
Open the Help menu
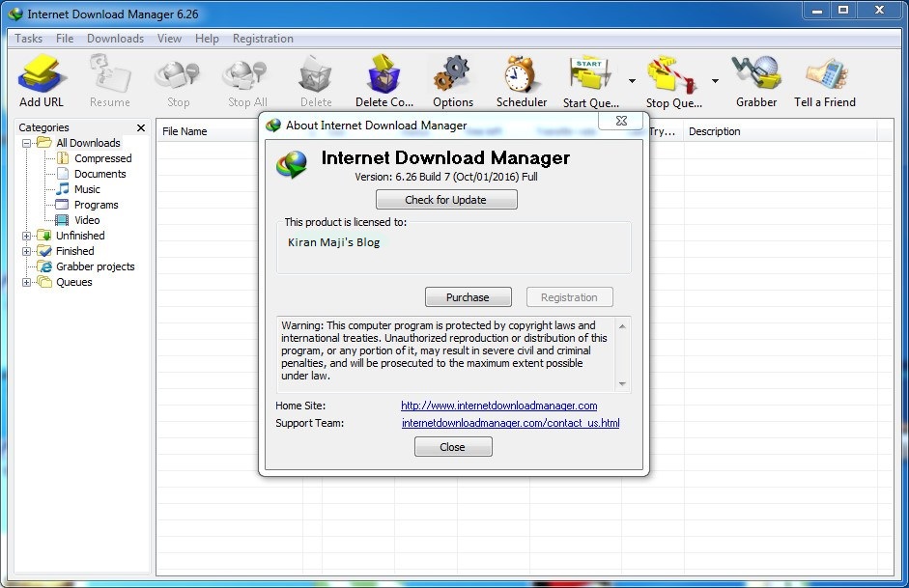(207, 39)
